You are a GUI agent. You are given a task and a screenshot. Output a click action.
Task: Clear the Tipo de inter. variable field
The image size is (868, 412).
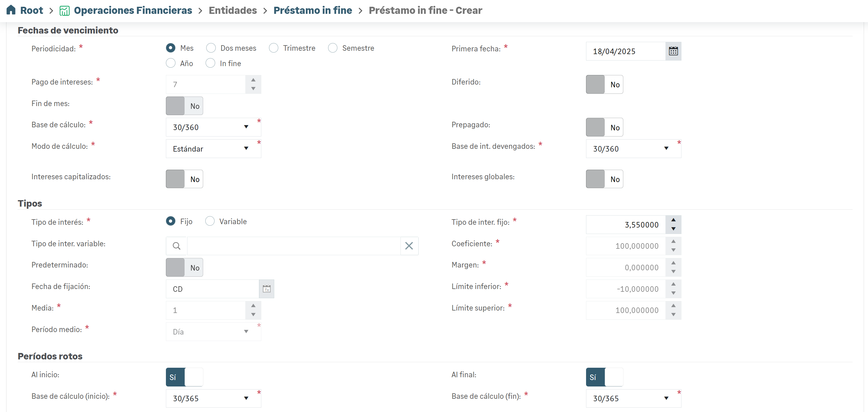(409, 246)
